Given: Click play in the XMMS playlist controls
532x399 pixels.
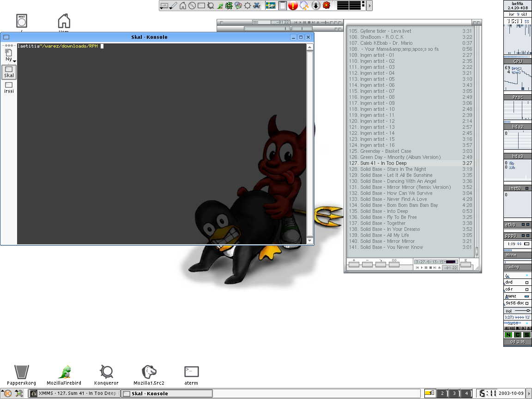Looking at the screenshot, I should (x=422, y=268).
